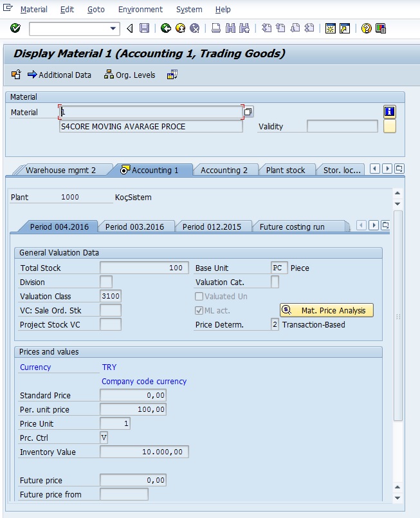Open the Environment menu
420x518 pixels.
[x=141, y=10]
